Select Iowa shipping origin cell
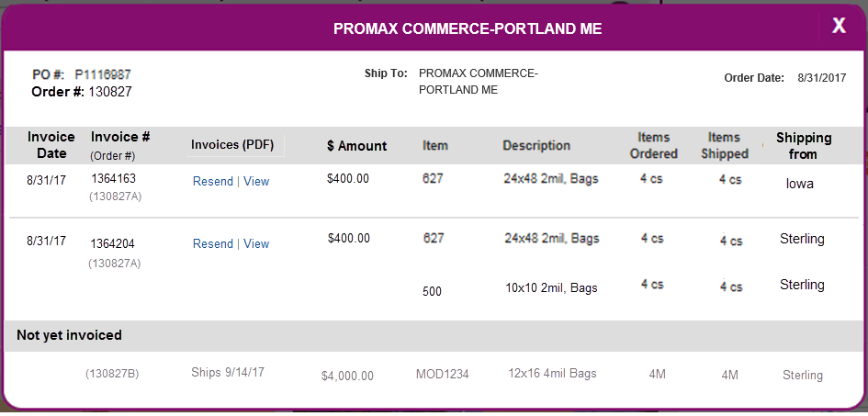The width and height of the screenshot is (868, 416). (x=800, y=185)
